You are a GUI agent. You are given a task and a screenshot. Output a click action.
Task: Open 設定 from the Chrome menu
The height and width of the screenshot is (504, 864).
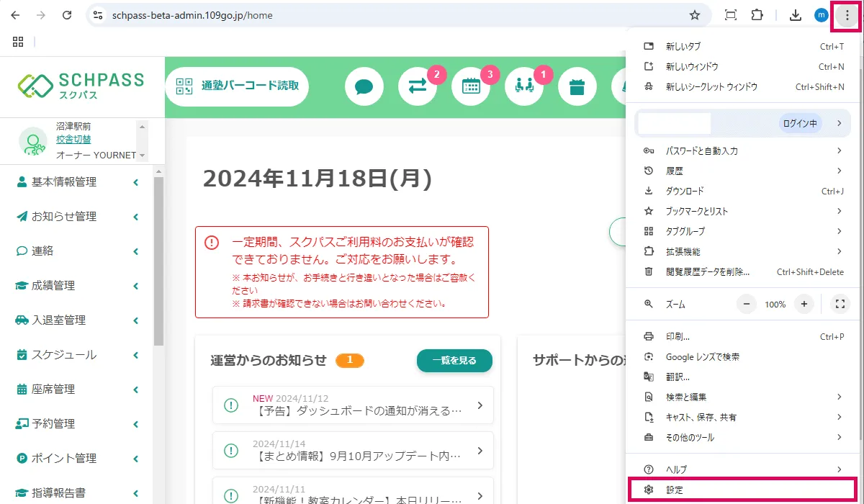[743, 490]
